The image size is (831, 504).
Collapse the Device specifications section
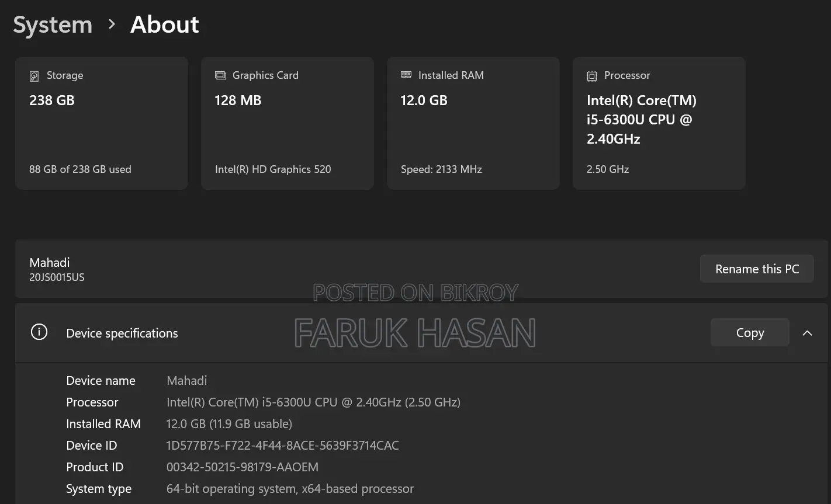[x=808, y=333]
